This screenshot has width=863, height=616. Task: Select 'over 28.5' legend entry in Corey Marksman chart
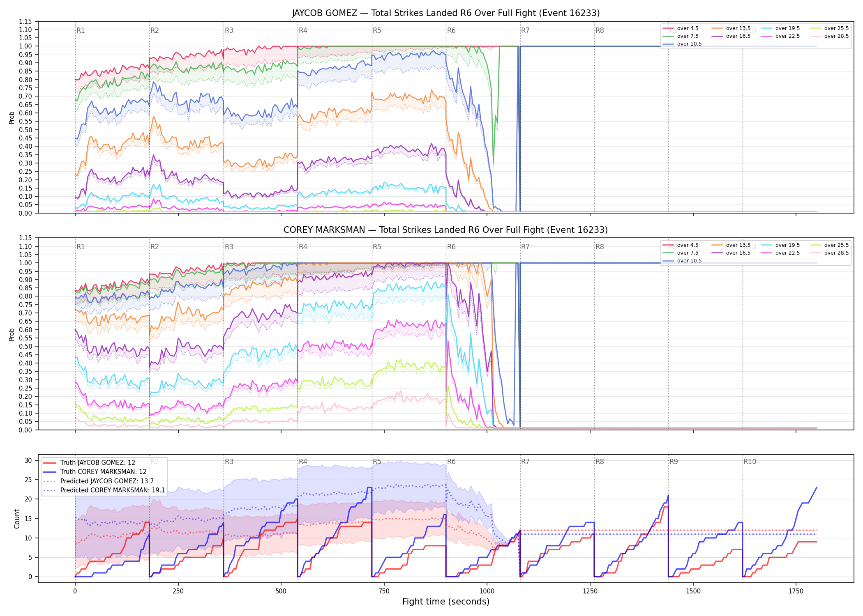[x=829, y=253]
